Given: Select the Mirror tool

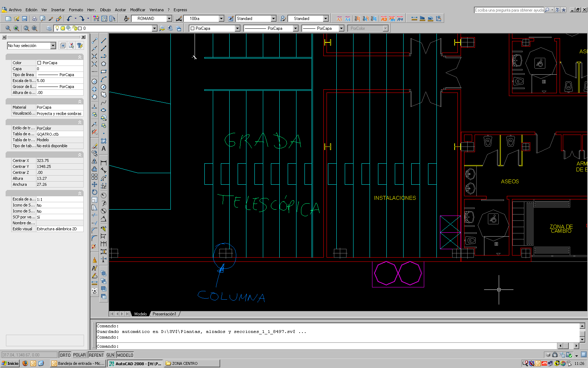Looking at the screenshot, I should click(94, 161).
